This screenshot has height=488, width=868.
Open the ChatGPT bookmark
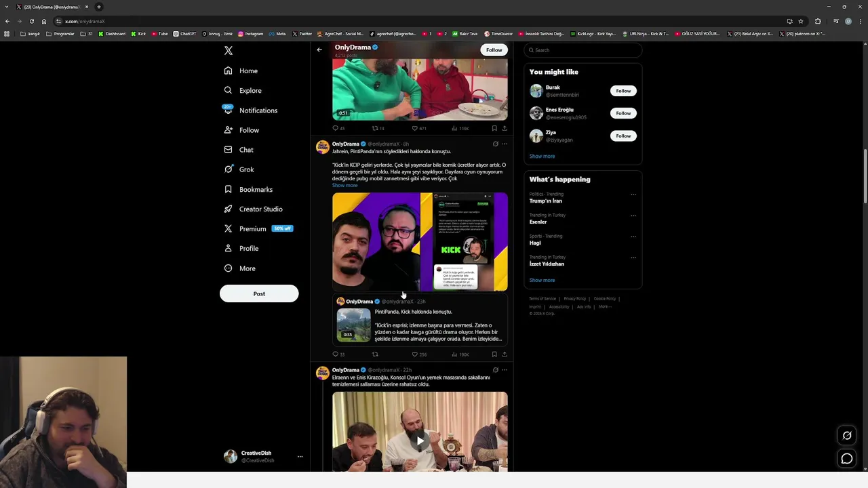tap(184, 33)
